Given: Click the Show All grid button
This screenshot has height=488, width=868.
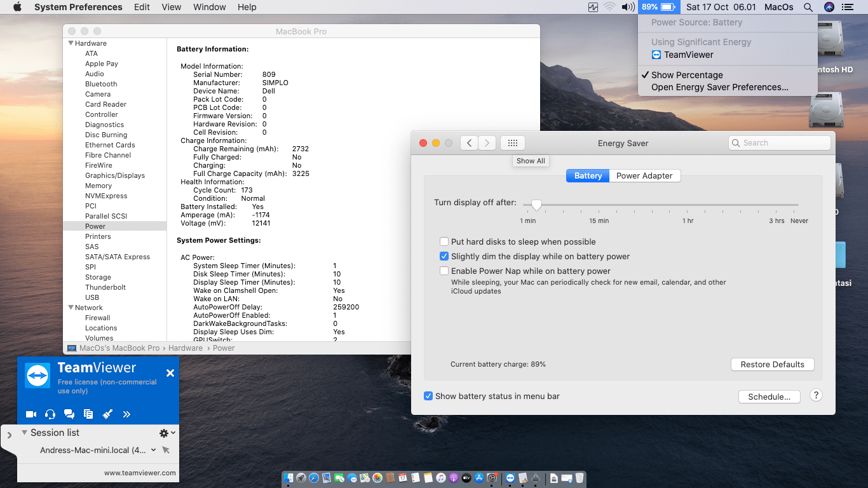Looking at the screenshot, I should (x=513, y=143).
